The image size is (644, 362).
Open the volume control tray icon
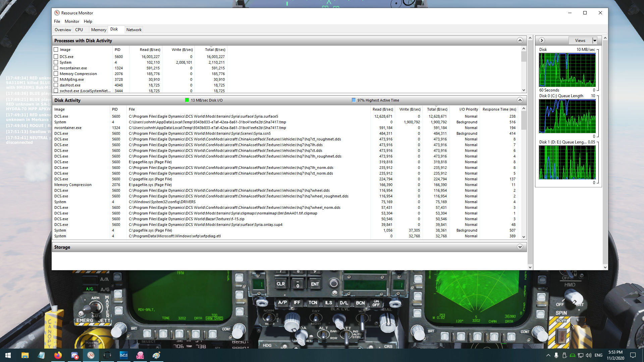click(589, 355)
